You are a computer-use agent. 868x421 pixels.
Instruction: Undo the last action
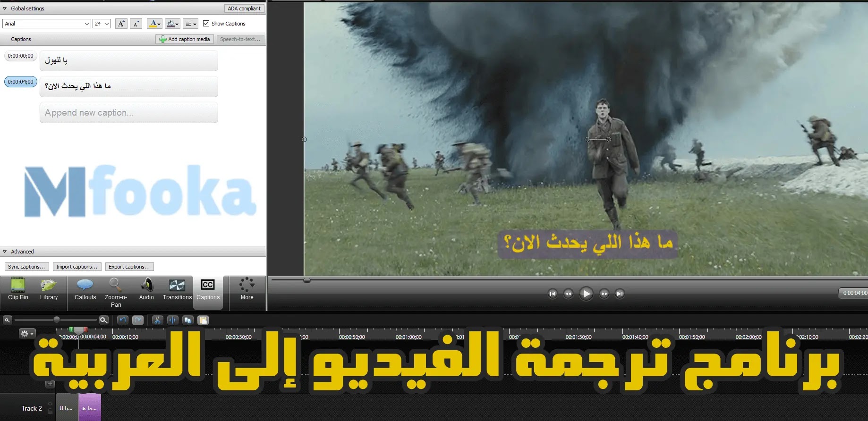coord(122,320)
